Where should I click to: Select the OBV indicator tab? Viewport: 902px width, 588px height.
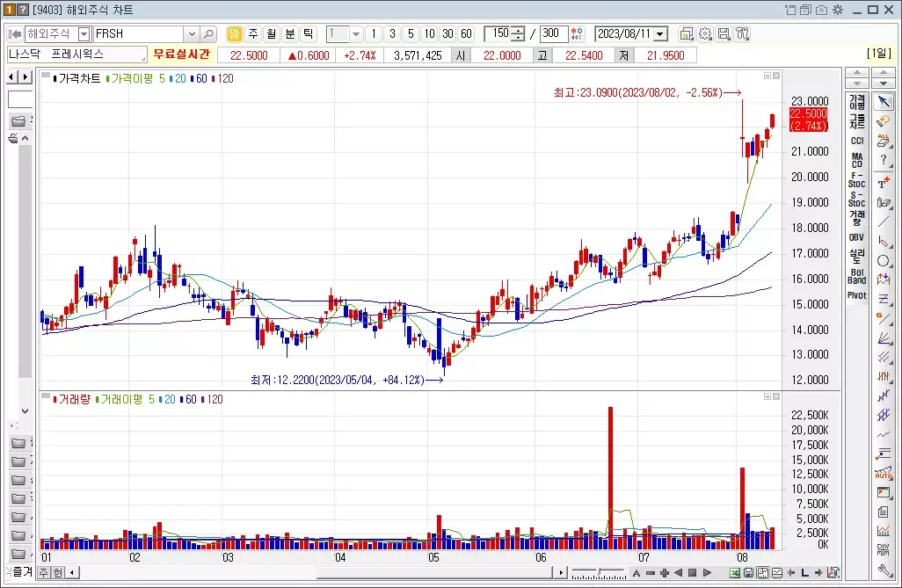856,237
